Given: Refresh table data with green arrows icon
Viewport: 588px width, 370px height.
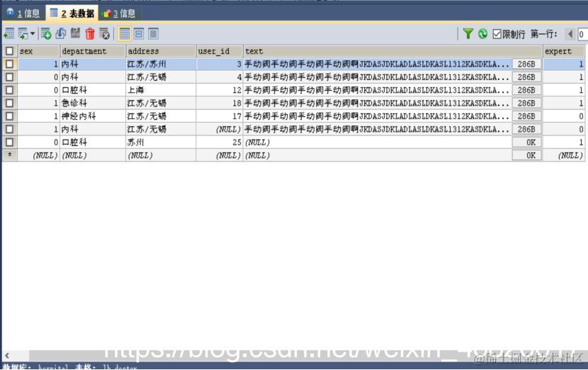Looking at the screenshot, I should (482, 34).
